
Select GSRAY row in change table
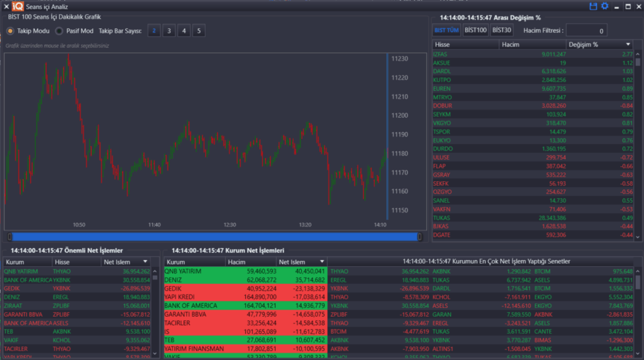pos(533,175)
